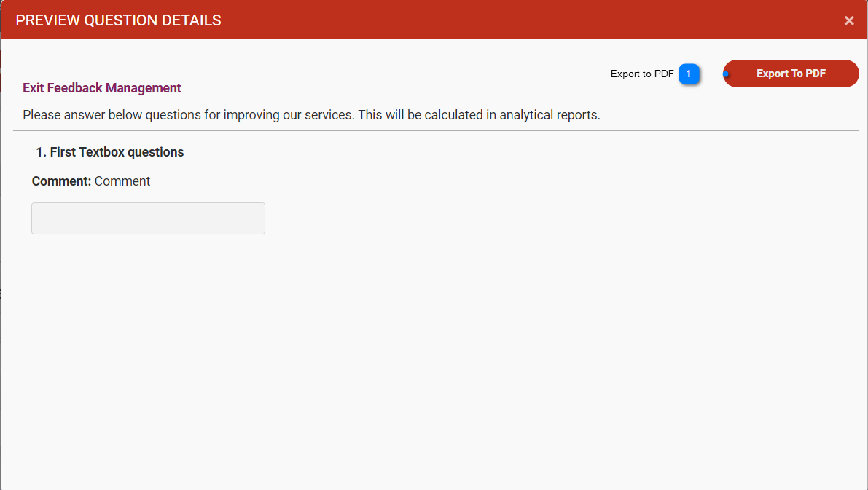Select the black 'Export to PDF' annotation label

coord(641,74)
